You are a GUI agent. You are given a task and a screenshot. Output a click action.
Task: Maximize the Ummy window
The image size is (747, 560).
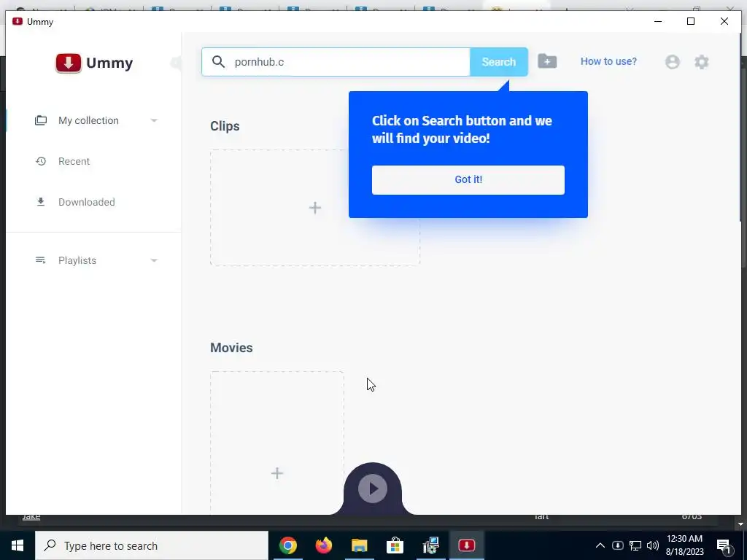[691, 21]
